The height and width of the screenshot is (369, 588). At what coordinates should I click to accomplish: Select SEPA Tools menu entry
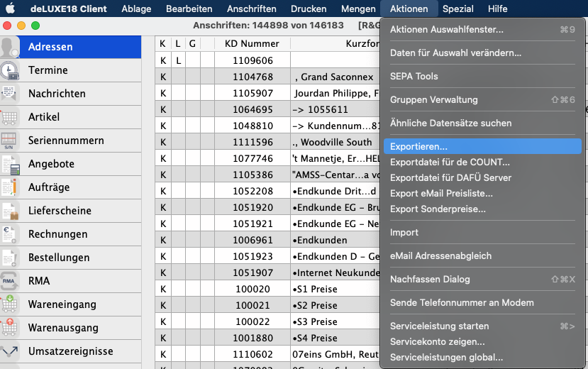click(x=414, y=76)
